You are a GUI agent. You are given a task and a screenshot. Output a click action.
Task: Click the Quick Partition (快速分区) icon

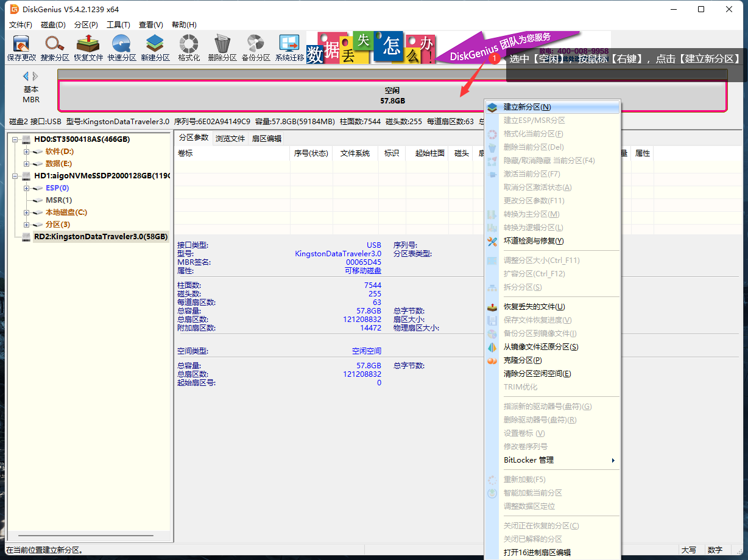[x=122, y=47]
